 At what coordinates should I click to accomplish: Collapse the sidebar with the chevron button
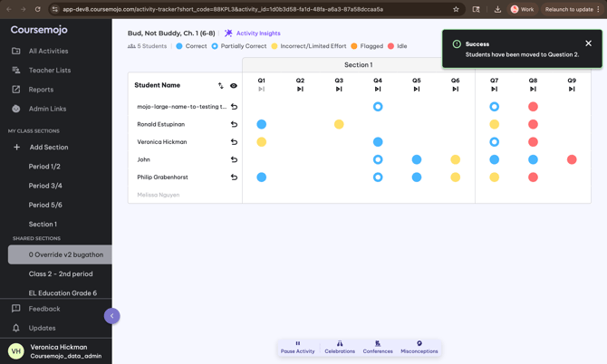tap(111, 316)
